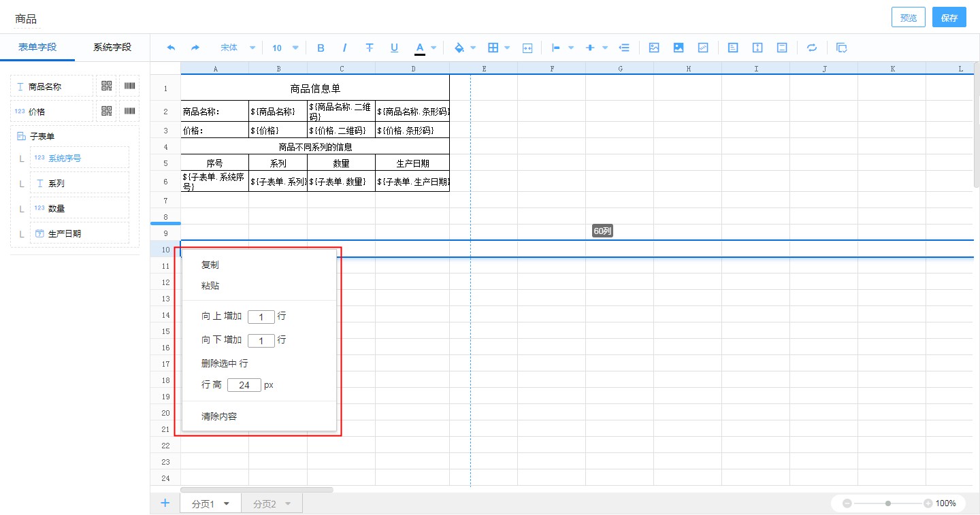The width and height of the screenshot is (980, 515).
Task: Click the 行高 row height input field
Action: pyautogui.click(x=244, y=384)
